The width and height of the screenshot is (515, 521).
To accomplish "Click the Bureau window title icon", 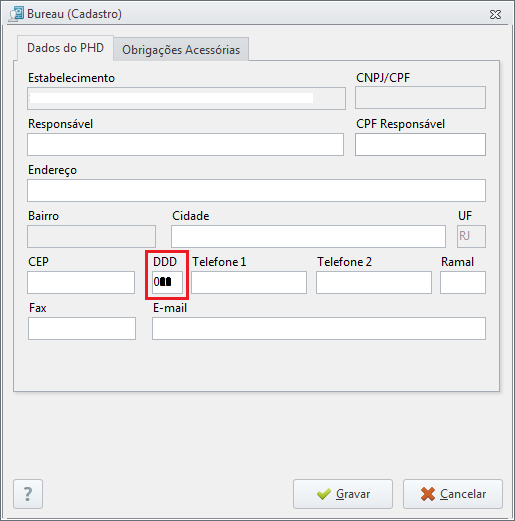I will tap(17, 14).
